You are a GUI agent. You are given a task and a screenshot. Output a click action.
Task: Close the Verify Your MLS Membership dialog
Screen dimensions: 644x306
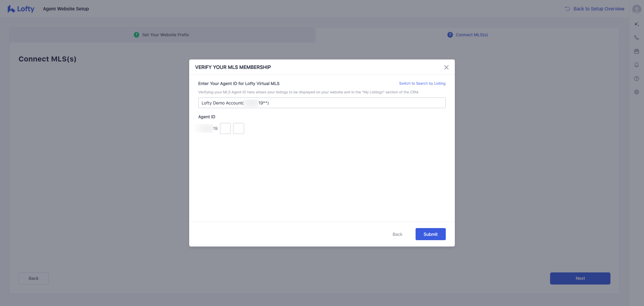tap(446, 68)
